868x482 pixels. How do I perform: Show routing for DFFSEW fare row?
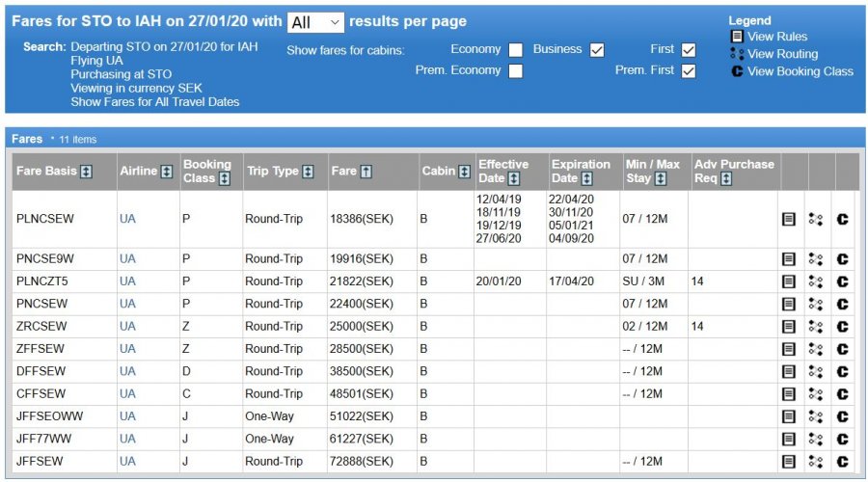click(816, 371)
